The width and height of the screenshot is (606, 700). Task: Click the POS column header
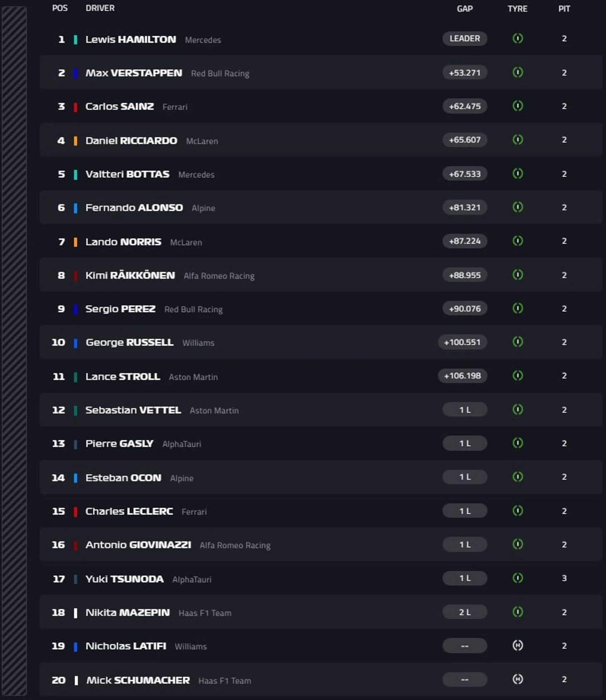60,8
